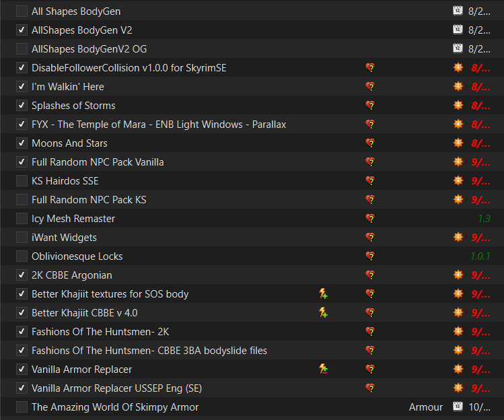Select Vanilla Armor Replacer USSEP Eng (SE) name

tap(116, 388)
